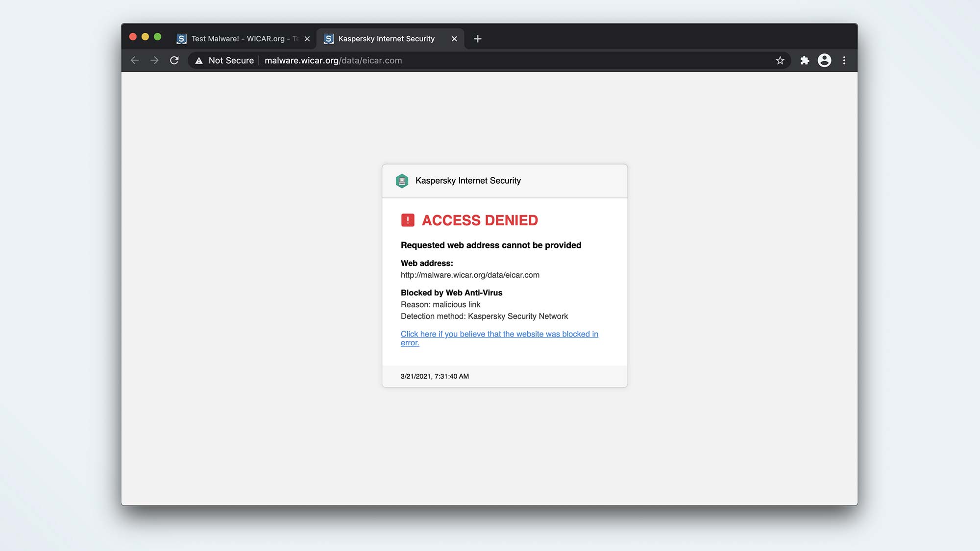Viewport: 980px width, 551px height.
Task: Click the browser forward arrow
Action: [x=154, y=60]
